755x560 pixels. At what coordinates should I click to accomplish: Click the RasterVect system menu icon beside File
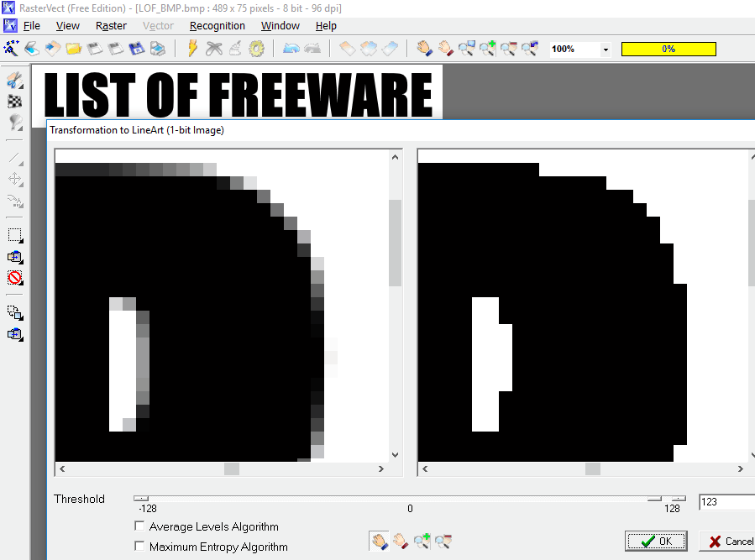(x=10, y=25)
